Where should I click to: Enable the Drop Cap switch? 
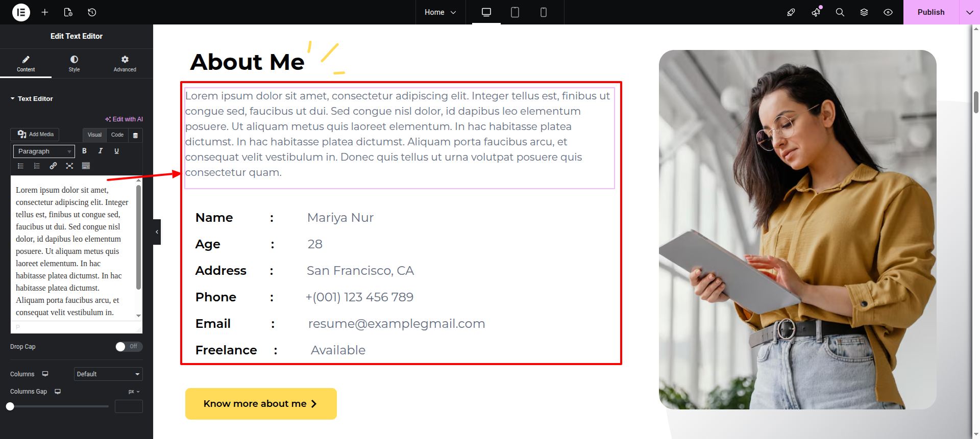[129, 347]
